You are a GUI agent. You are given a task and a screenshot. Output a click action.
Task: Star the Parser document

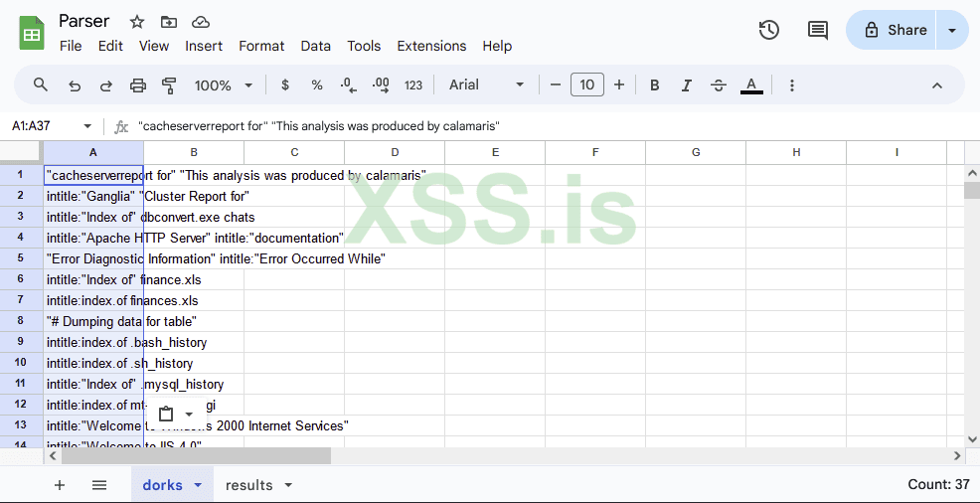click(x=137, y=23)
